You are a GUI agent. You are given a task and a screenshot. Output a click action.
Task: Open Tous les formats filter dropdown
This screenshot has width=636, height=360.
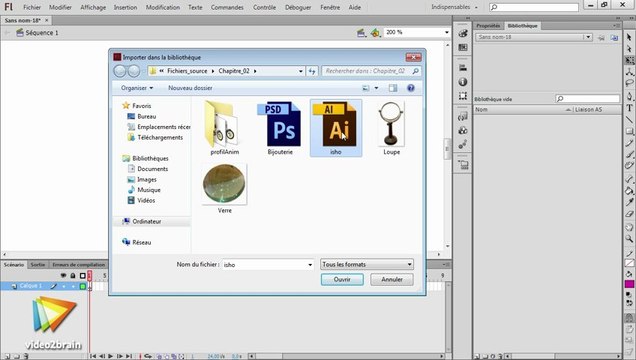[x=367, y=264]
